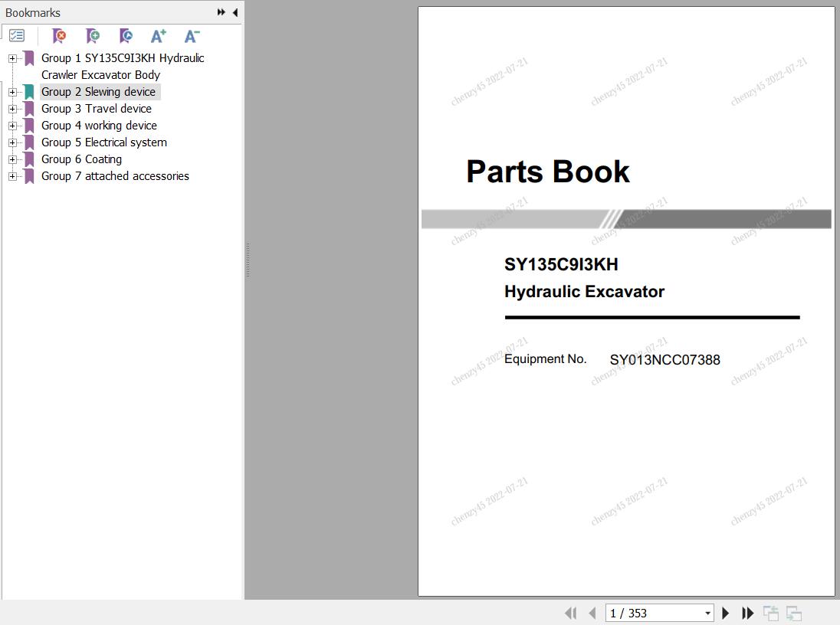
Task: Decrease bookmark font size with A-
Action: (x=192, y=36)
